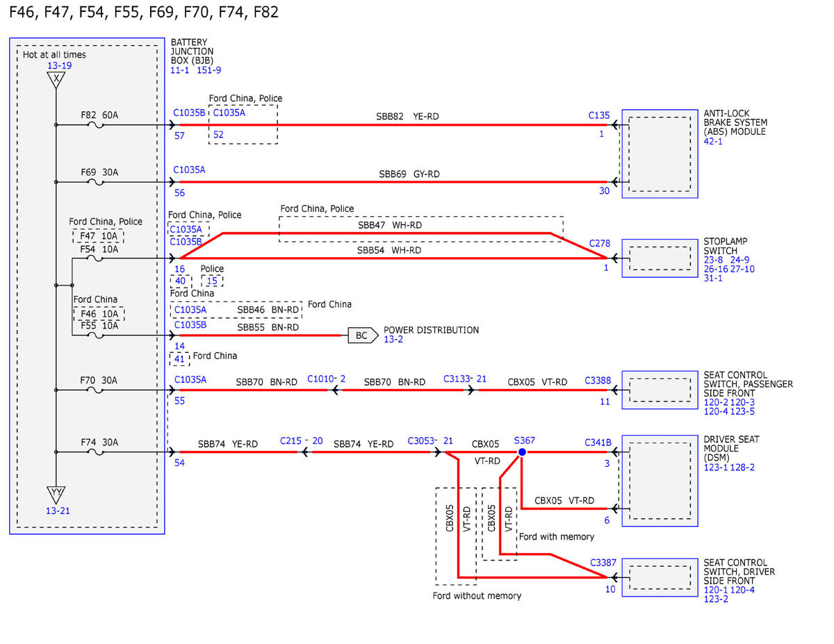Select the 'F47 10A' fuse label
Image resolution: width=834 pixels, height=644 pixels.
point(99,236)
